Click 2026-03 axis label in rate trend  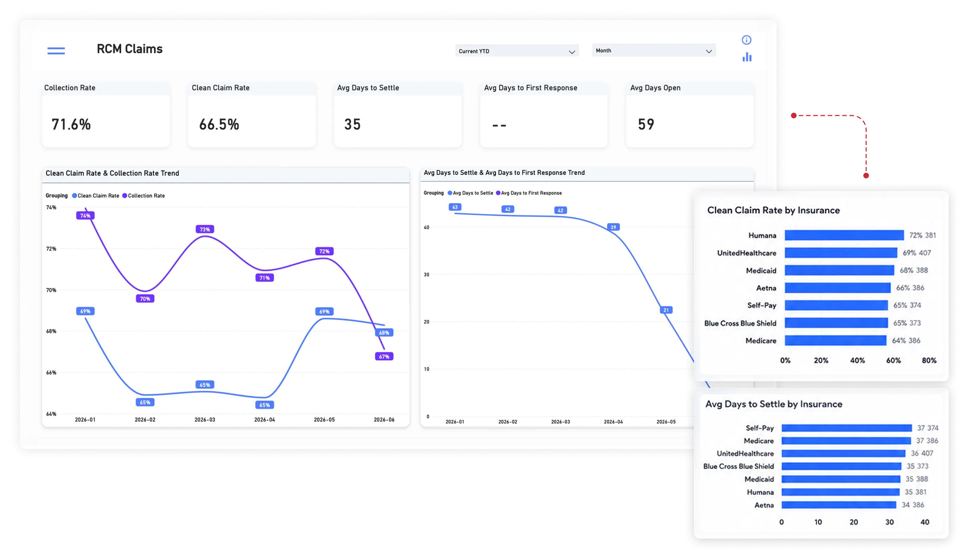205,420
